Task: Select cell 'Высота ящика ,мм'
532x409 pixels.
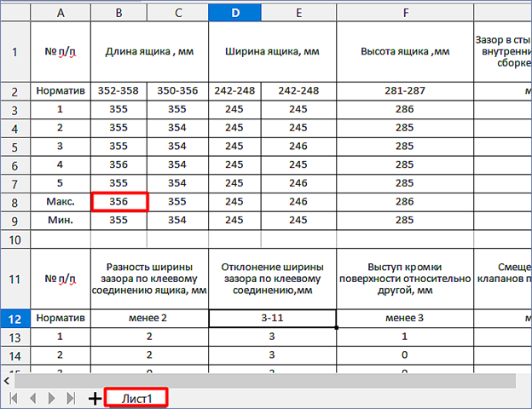Action: pos(405,52)
